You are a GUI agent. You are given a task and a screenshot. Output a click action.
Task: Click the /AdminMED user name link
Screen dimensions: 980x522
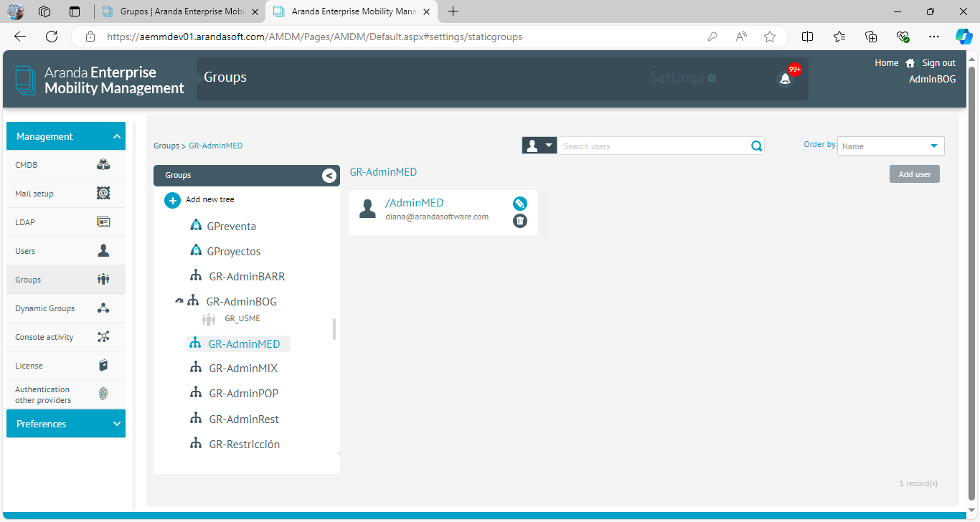(415, 203)
